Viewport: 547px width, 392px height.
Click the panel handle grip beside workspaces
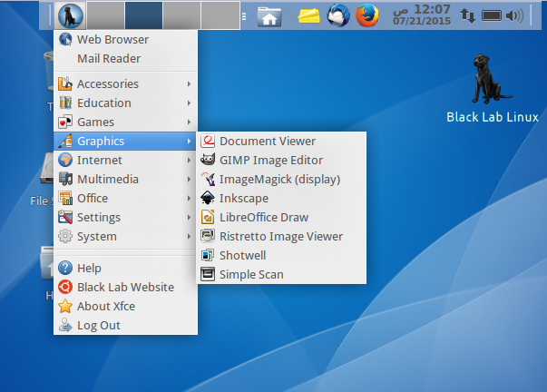click(244, 16)
